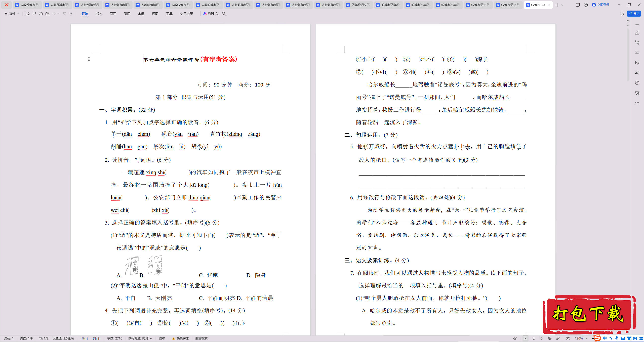Switch to page layout view icon
The width and height of the screenshot is (644, 342).
[526, 338]
